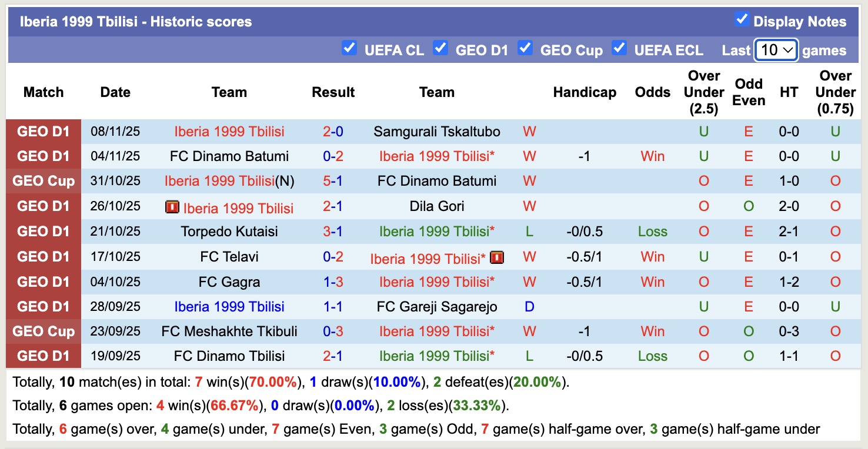Click the Win odds label on 04/11 row
868x449 pixels.
tap(652, 156)
